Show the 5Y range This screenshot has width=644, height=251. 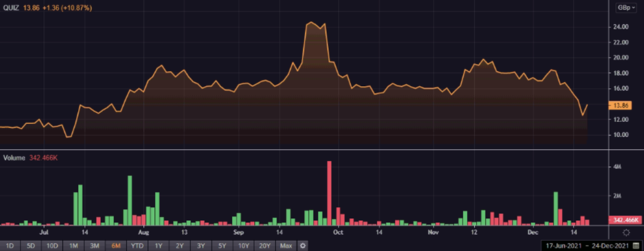[222, 246]
